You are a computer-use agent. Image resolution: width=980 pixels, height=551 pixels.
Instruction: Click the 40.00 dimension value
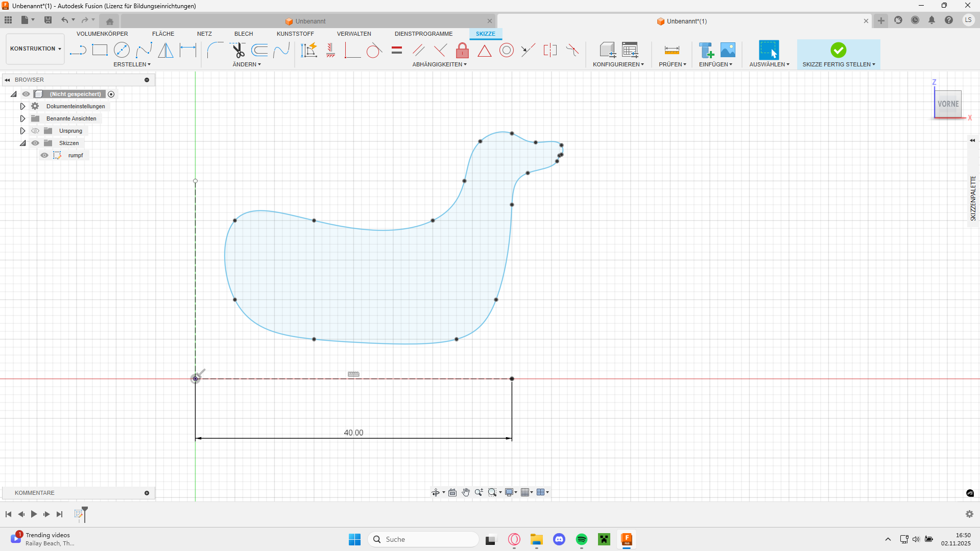[x=353, y=433]
